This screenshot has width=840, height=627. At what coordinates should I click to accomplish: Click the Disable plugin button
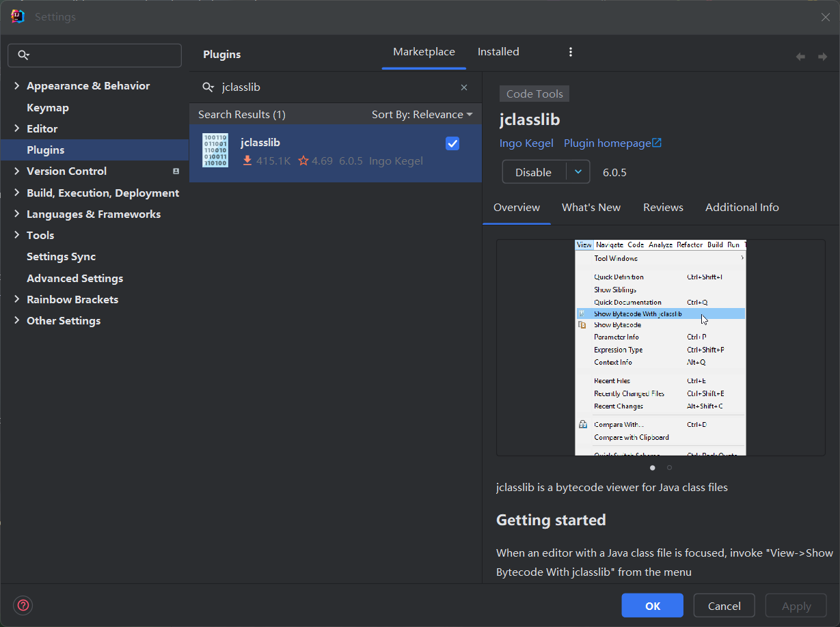[x=534, y=172]
